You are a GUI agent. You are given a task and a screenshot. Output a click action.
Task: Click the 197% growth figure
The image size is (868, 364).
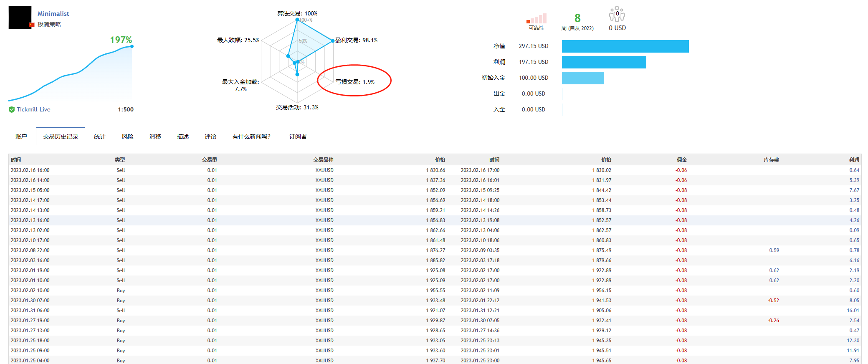pos(121,40)
